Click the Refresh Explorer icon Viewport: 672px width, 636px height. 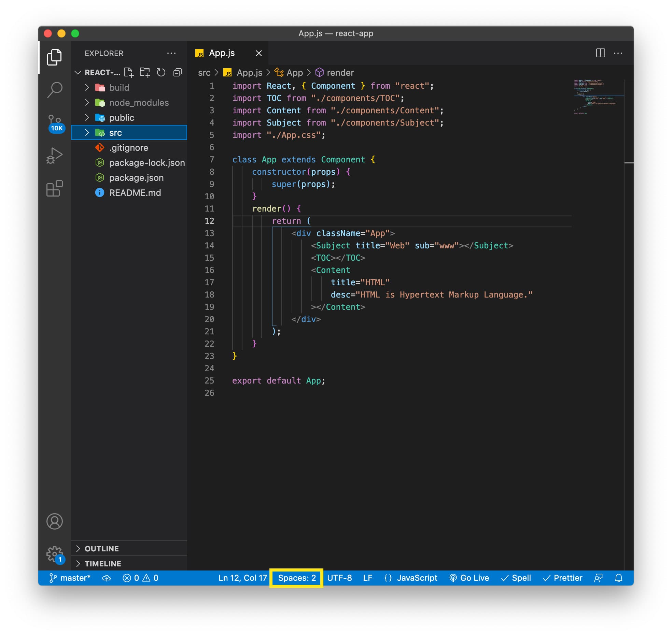point(161,72)
